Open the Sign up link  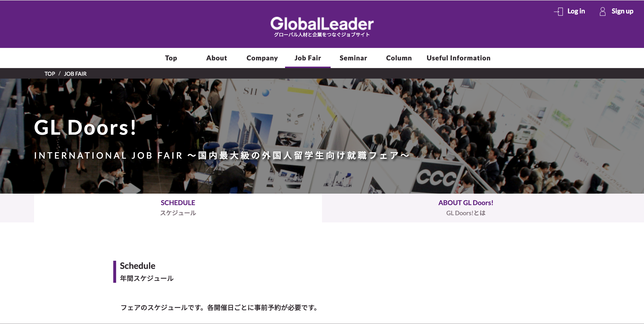coord(622,11)
